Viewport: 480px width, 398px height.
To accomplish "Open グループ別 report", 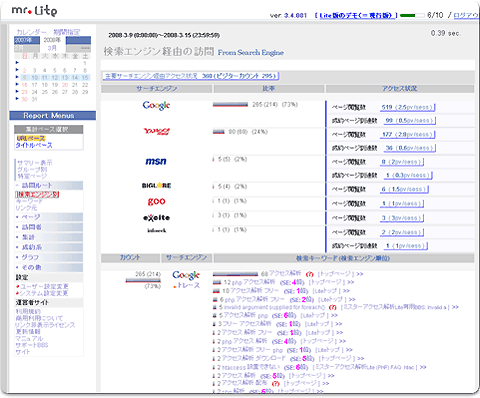I will click(x=32, y=169).
